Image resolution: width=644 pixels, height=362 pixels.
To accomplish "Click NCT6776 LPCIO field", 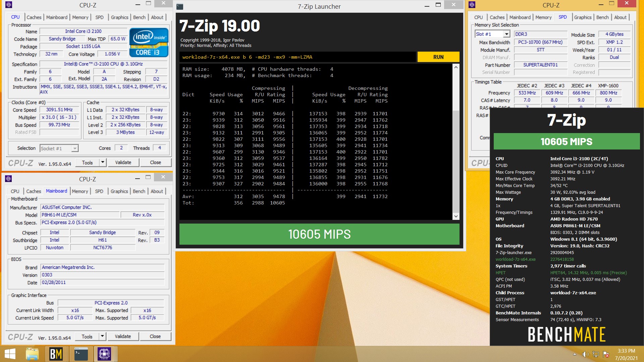I will [x=103, y=248].
